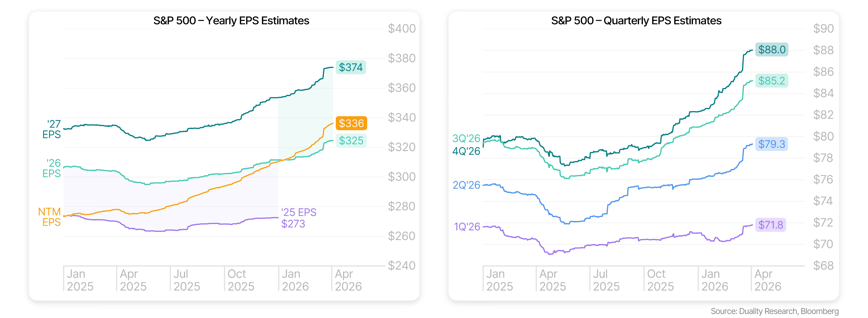
Task: Click the purple $71.8 value badge
Action: click(x=771, y=225)
